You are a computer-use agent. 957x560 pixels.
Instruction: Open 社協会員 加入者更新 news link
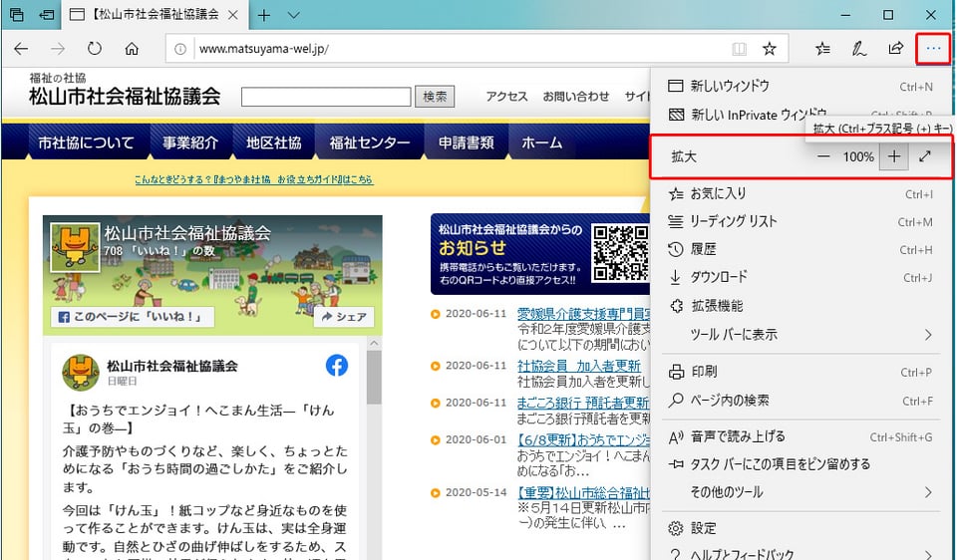point(578,366)
